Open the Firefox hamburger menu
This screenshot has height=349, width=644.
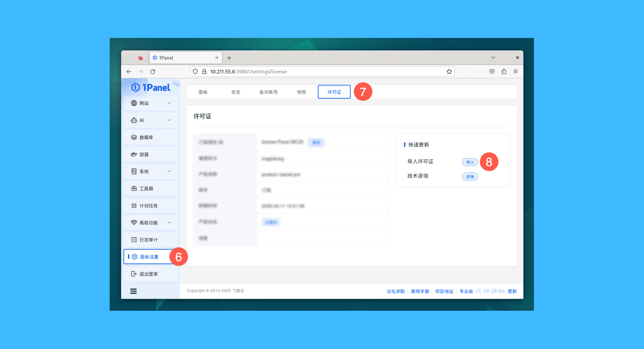tap(516, 72)
